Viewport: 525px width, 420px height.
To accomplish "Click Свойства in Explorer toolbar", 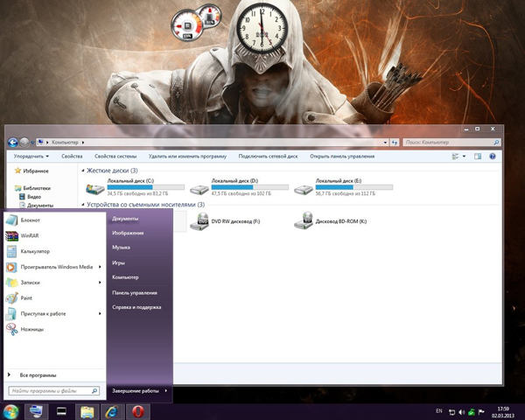I will click(72, 157).
